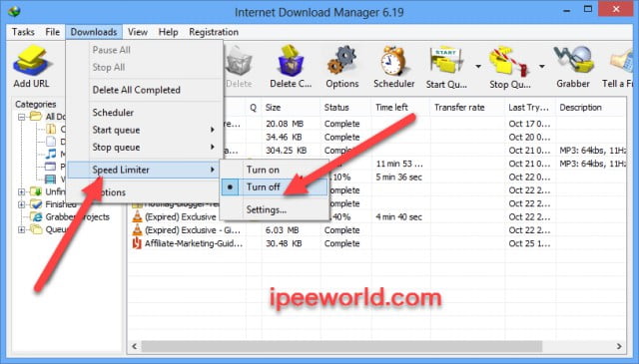Click the greyed Delete trash icon
Viewport: 639px width, 364px height.
click(239, 60)
